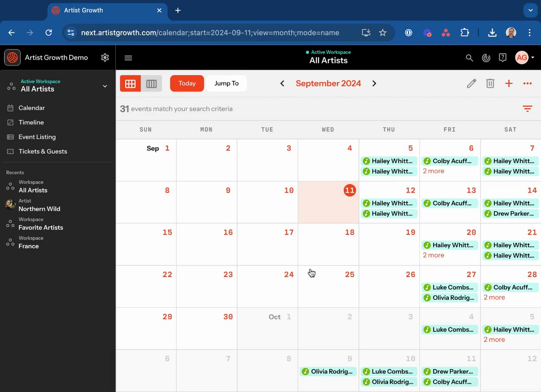Click the hamburger menu icon
This screenshot has height=392, width=541.
[128, 58]
